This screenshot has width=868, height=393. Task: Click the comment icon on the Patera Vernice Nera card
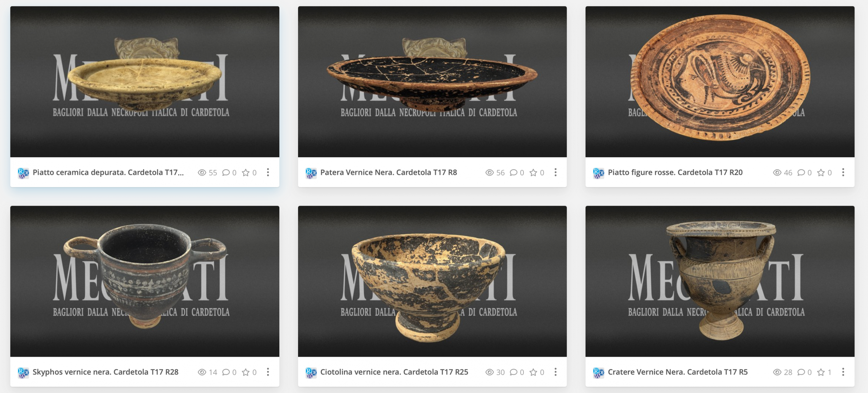[x=514, y=172]
